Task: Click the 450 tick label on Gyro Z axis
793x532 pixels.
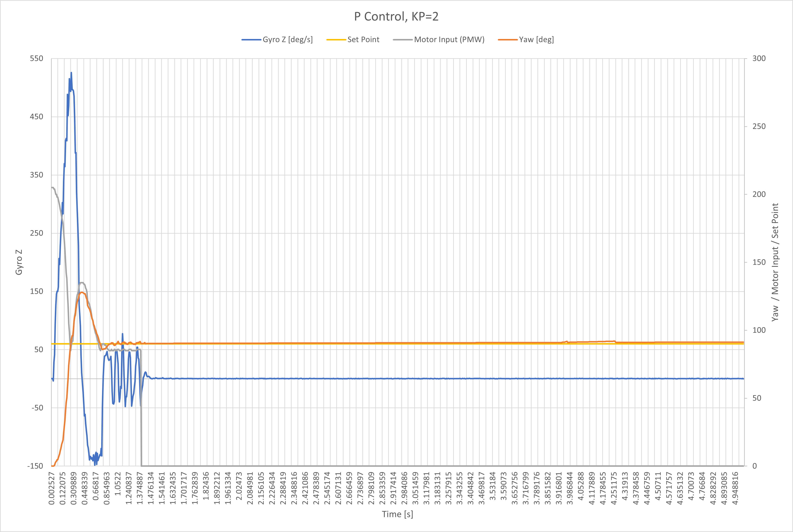Action: (x=37, y=117)
